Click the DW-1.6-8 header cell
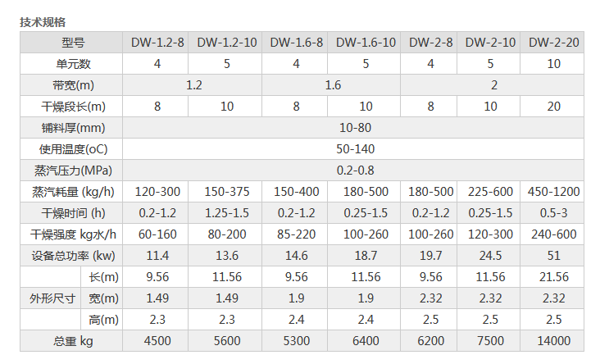The image size is (600, 364). (297, 43)
